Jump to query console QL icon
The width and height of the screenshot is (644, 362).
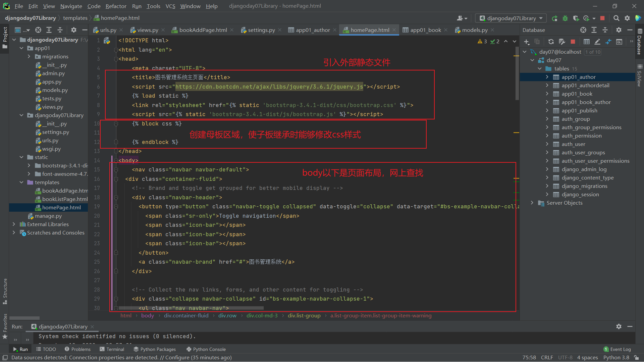619,42
